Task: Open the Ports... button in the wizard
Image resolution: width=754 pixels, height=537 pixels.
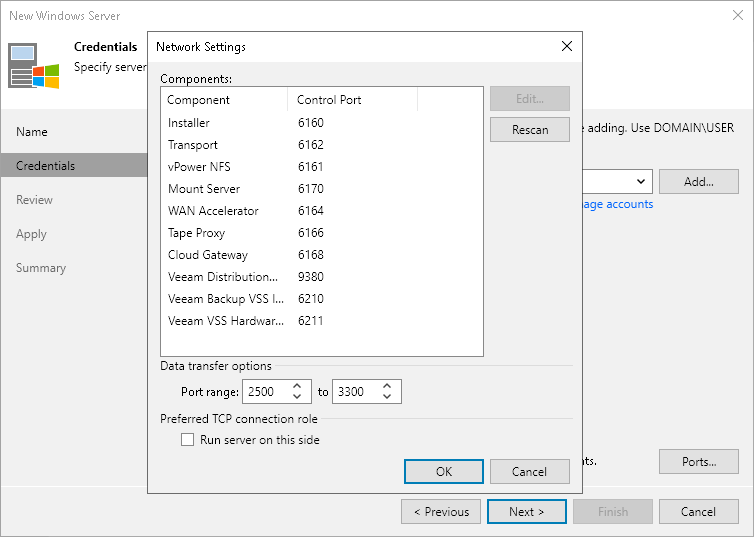Action: click(x=699, y=462)
